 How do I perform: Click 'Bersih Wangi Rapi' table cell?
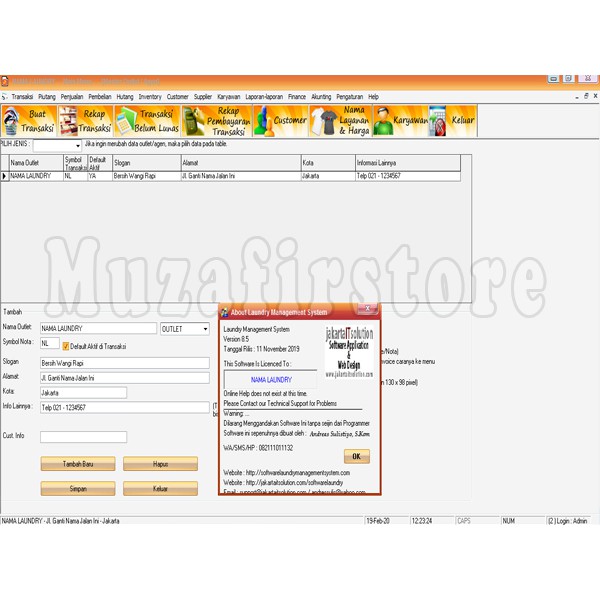(147, 176)
